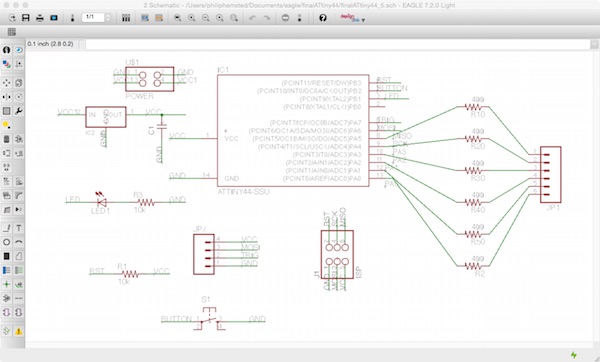The image size is (600, 362).
Task: Open the Grid settings icon
Action: 12,32
